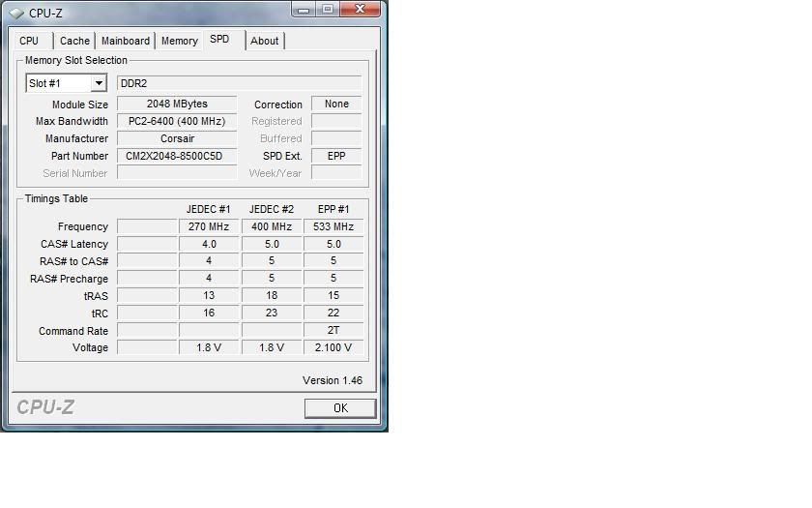Select part number CM2X2048-8500C5D
The image size is (812, 508).
[x=177, y=156]
